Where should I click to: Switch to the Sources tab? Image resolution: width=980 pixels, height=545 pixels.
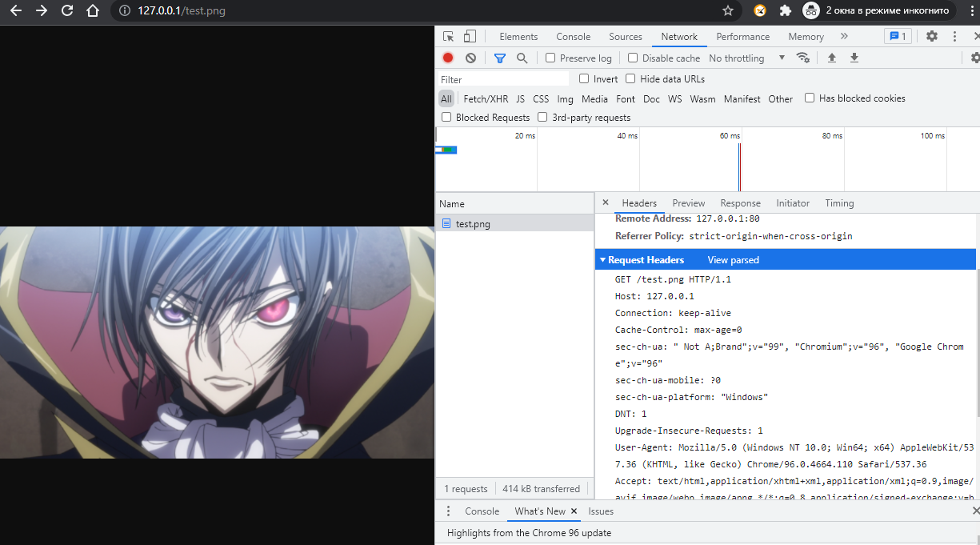pos(626,37)
